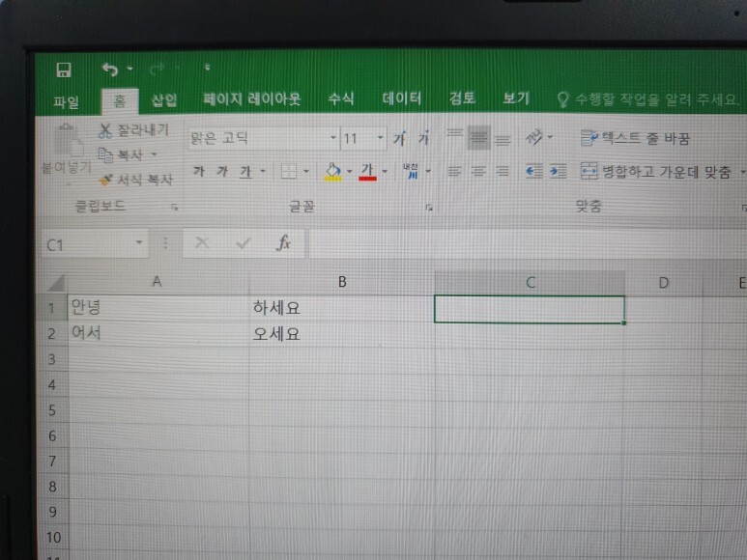This screenshot has width=747, height=560.
Task: Open the 데이터 (Data) tab
Action: pos(402,98)
